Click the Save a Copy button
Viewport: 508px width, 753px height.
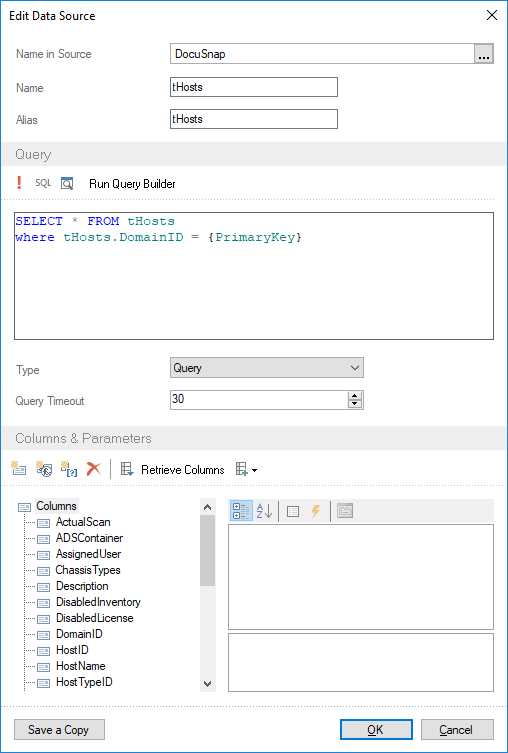click(59, 729)
